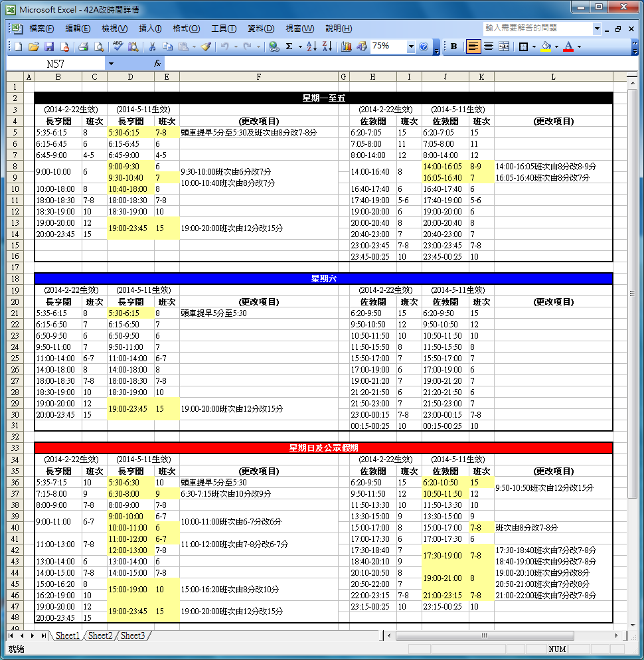Open the 75% zoom dropdown
The height and width of the screenshot is (660, 644).
(411, 46)
